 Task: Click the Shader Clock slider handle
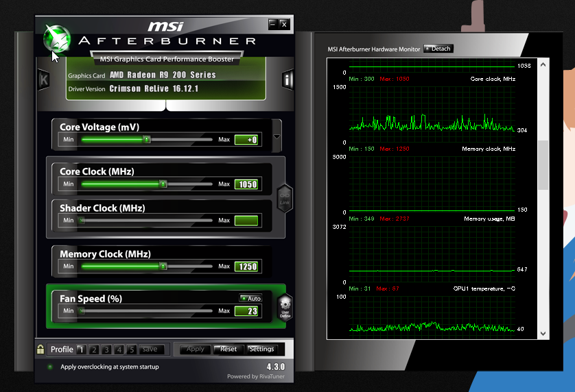pos(82,221)
